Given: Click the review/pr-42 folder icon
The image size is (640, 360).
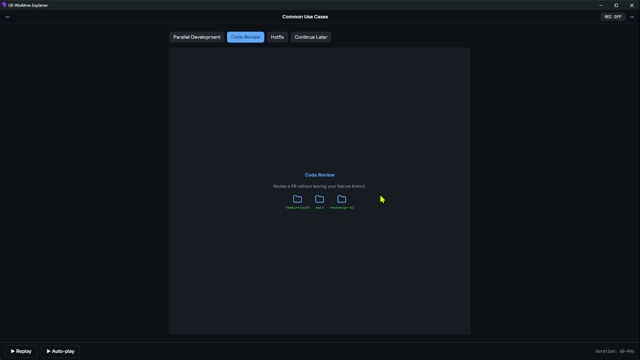Looking at the screenshot, I should click(342, 199).
